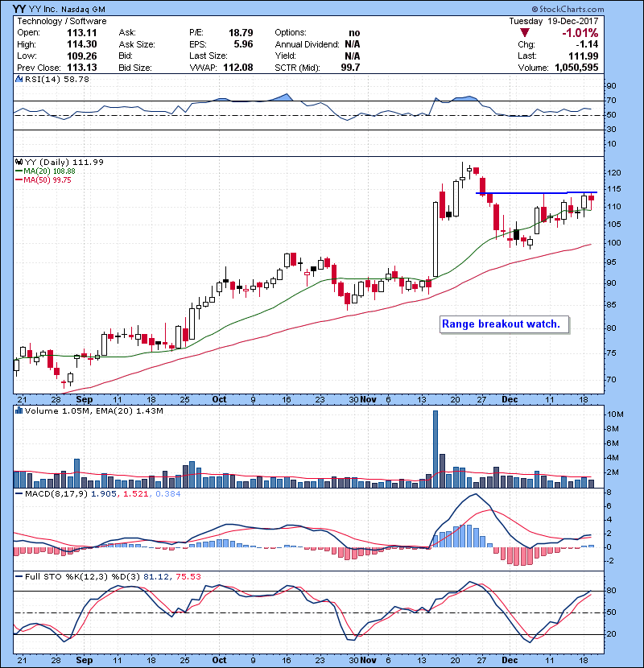
Task: Click the "Ask Size:" label
Action: coord(137,44)
